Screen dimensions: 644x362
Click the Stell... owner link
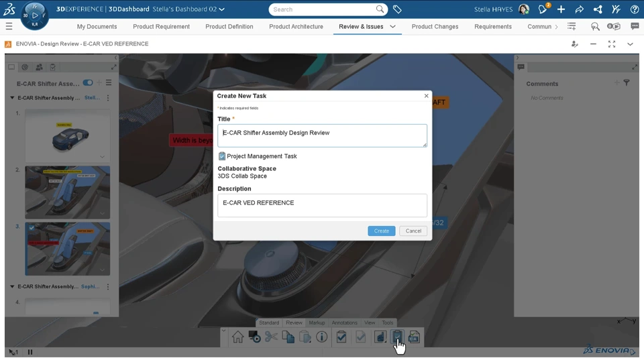(92, 98)
